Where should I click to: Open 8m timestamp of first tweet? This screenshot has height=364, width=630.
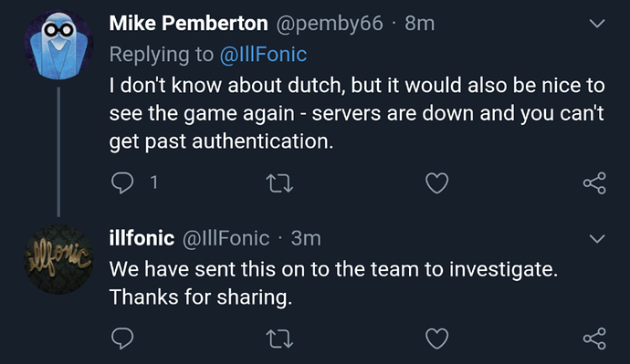[419, 24]
